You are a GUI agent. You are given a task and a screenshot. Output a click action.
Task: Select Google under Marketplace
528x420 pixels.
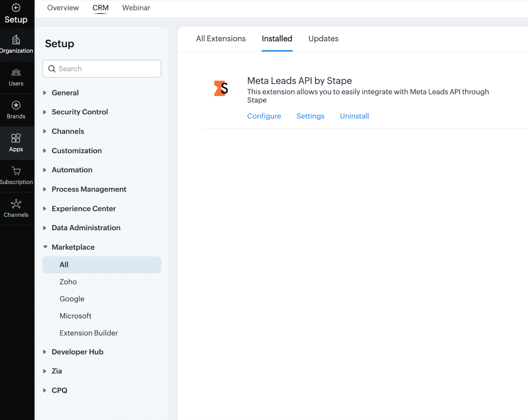(x=72, y=299)
